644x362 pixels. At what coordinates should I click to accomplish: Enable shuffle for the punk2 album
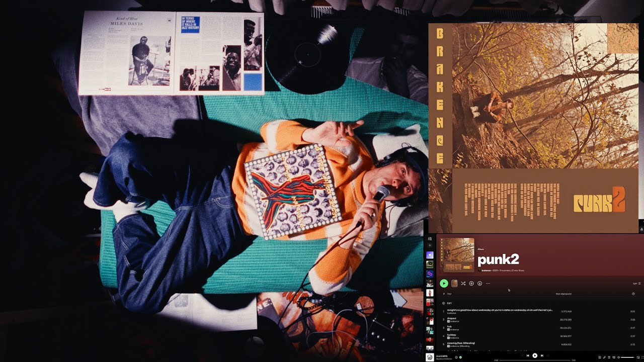point(463,284)
